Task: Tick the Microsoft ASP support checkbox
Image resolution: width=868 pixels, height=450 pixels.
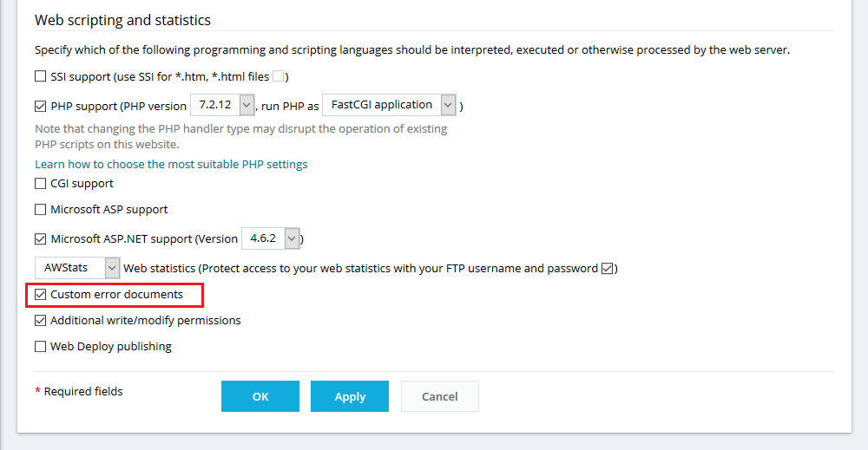Action: click(x=41, y=210)
